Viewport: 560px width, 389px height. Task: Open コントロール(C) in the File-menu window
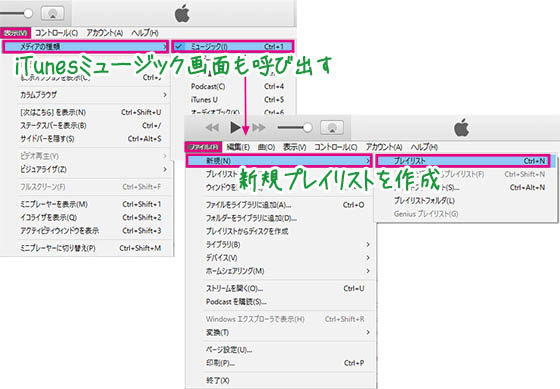pyautogui.click(x=336, y=147)
